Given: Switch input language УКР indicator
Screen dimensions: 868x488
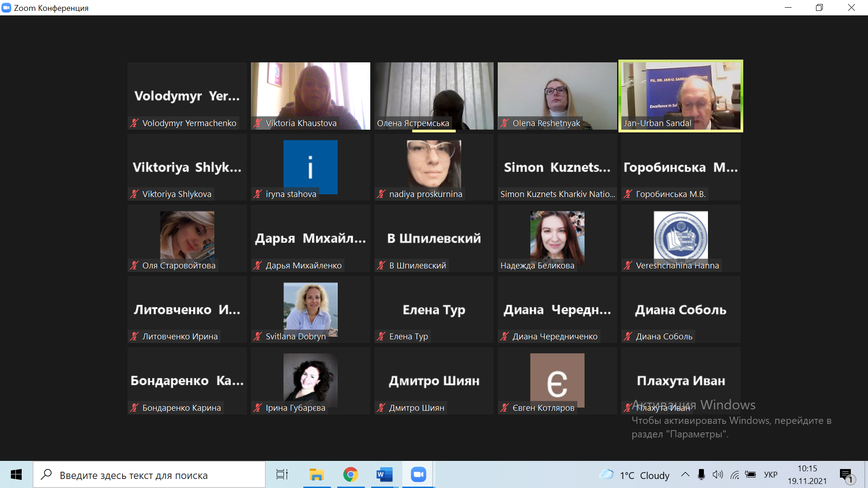Looking at the screenshot, I should click(770, 475).
